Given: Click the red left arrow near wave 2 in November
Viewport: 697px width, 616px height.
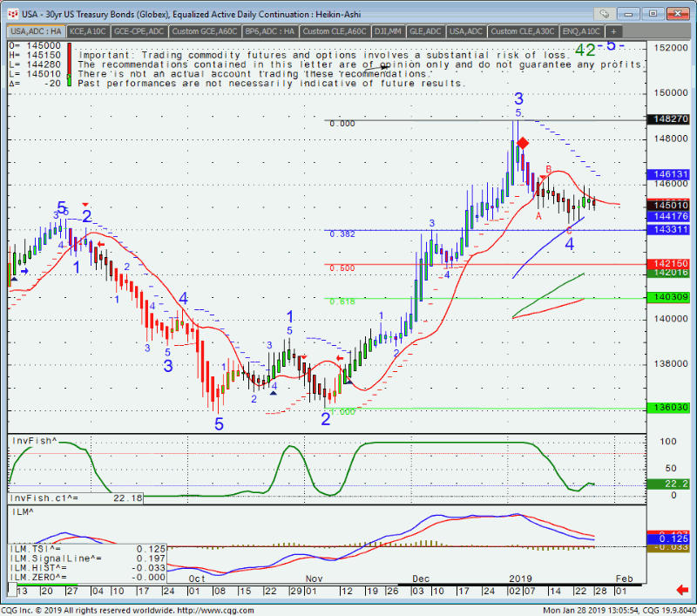Looking at the screenshot, I should point(339,357).
